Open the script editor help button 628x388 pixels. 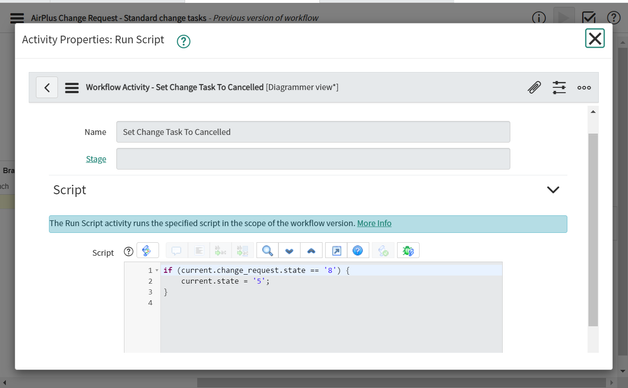pos(358,251)
